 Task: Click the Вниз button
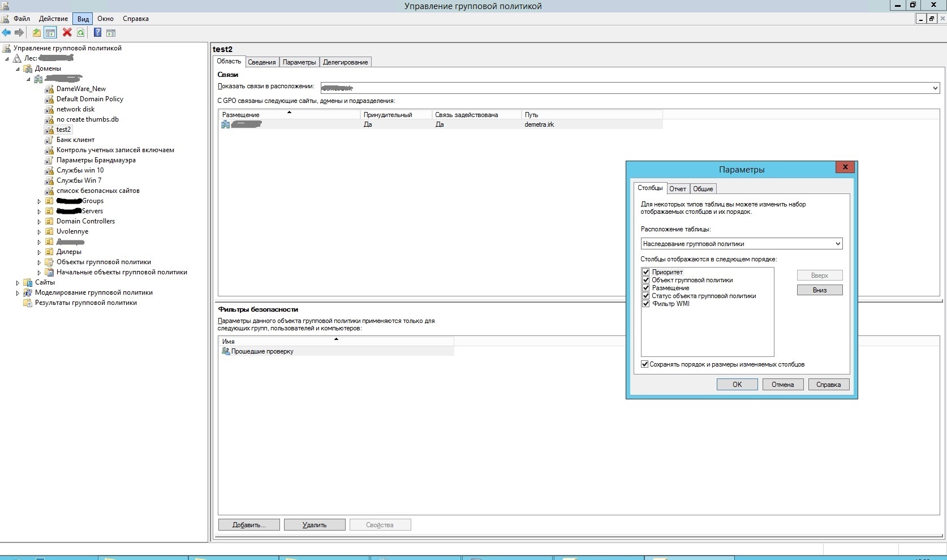pos(820,290)
